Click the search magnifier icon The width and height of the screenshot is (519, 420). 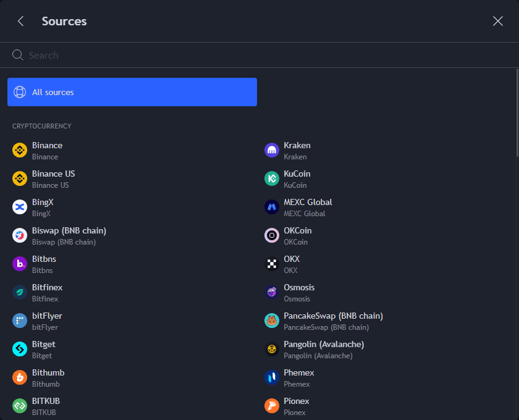pos(18,55)
